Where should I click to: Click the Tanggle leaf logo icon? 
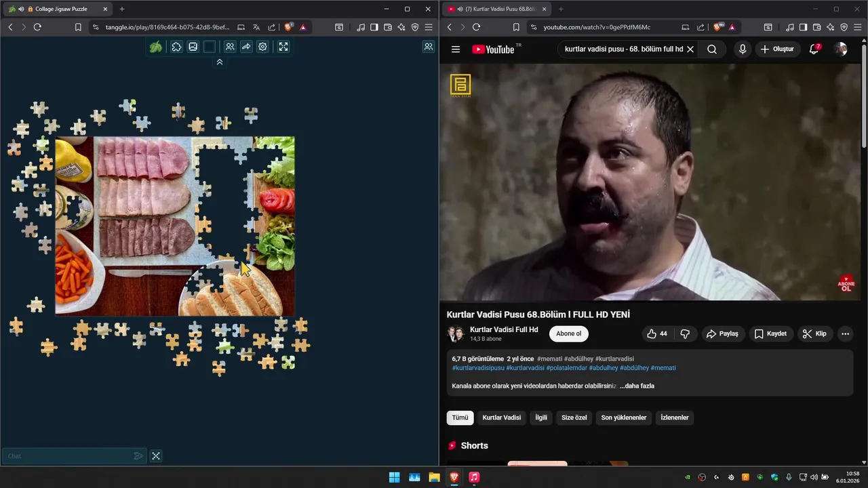(x=156, y=47)
